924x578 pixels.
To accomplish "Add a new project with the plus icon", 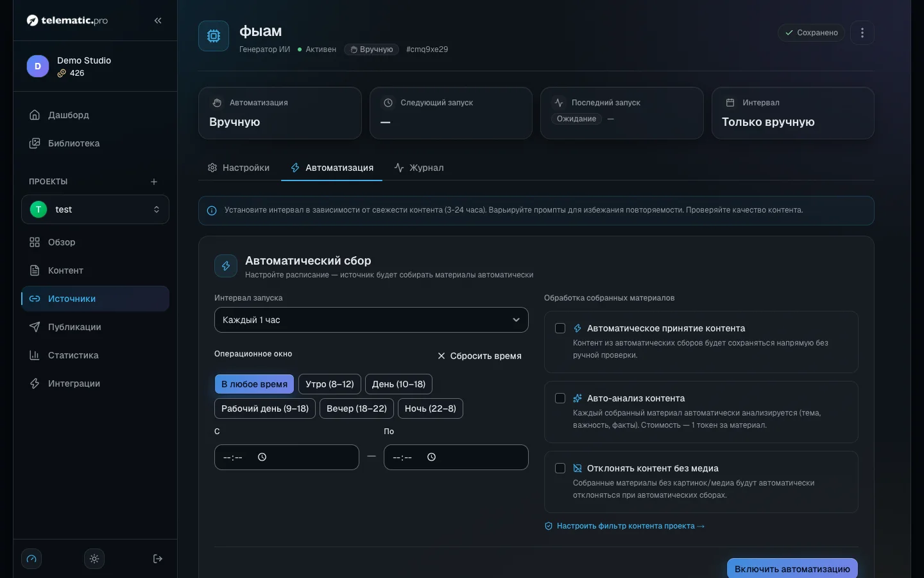I will pyautogui.click(x=154, y=182).
